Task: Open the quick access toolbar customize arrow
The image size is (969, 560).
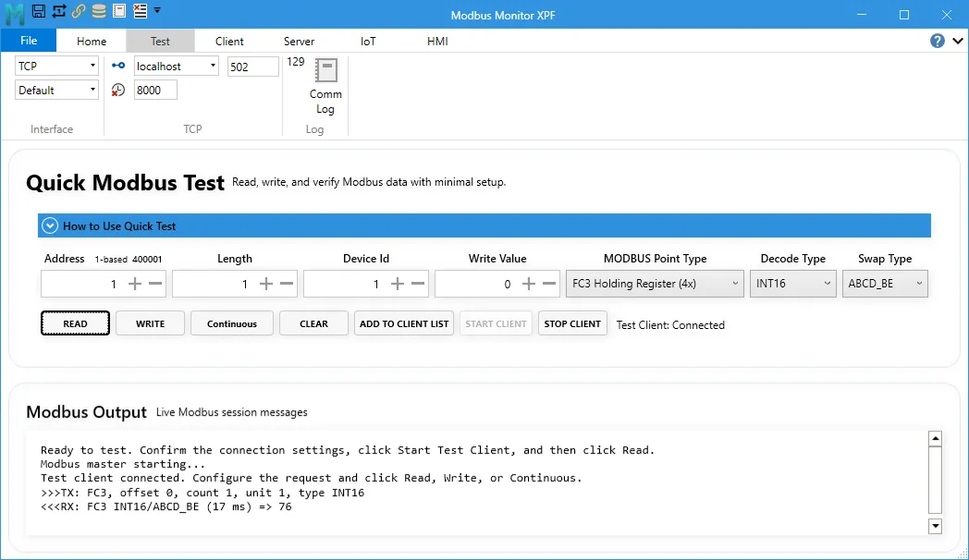Action: 157,10
